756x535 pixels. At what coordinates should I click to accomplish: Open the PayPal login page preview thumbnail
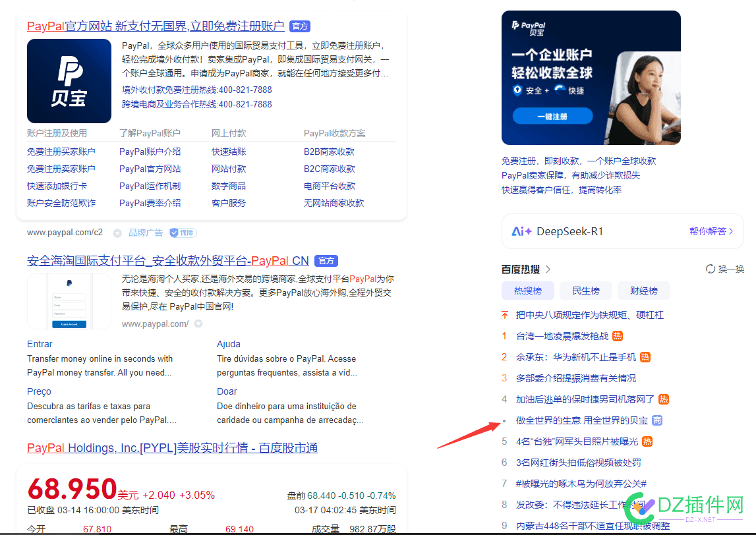click(69, 302)
